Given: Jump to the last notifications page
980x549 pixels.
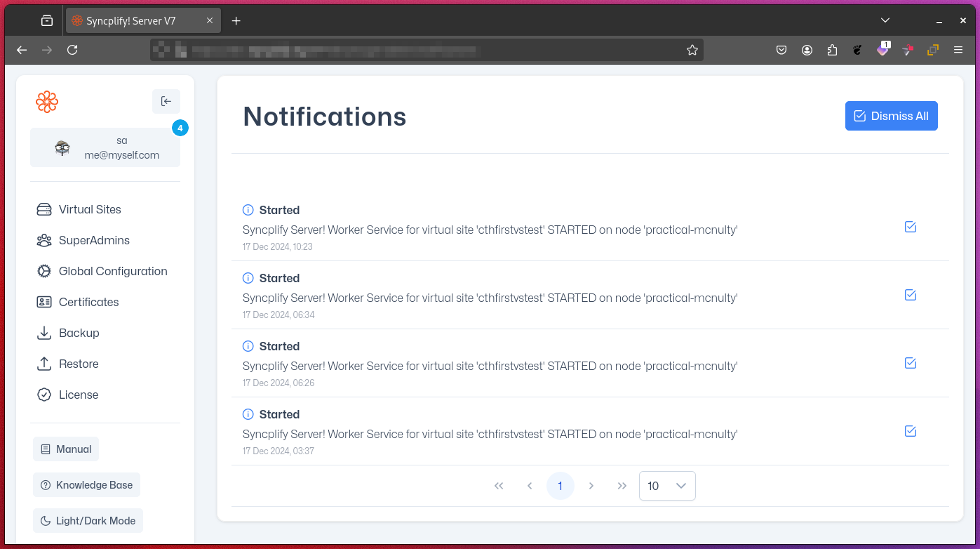Looking at the screenshot, I should [x=622, y=485].
